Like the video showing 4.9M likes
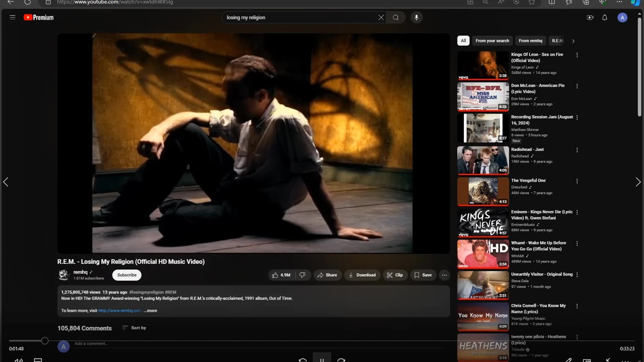This screenshot has height=362, width=644. (281, 275)
